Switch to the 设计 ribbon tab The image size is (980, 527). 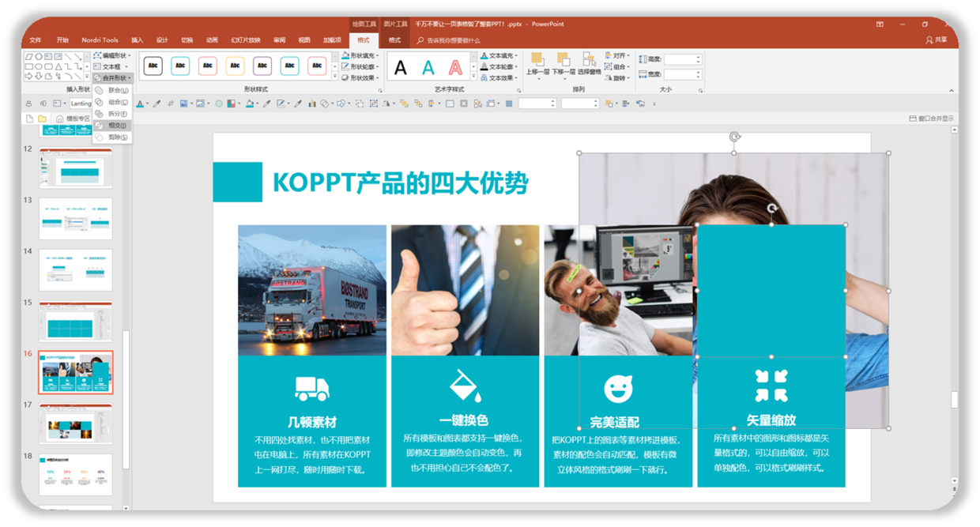[x=162, y=40]
